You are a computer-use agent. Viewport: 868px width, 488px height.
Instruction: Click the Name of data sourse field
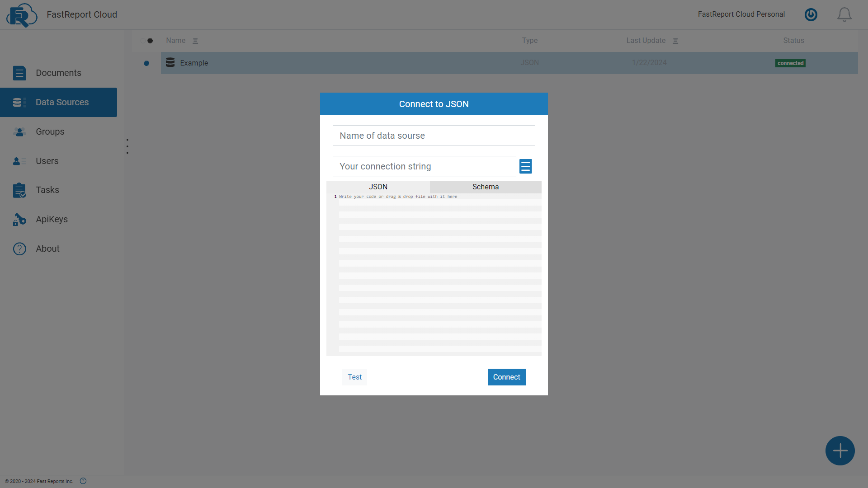(434, 136)
